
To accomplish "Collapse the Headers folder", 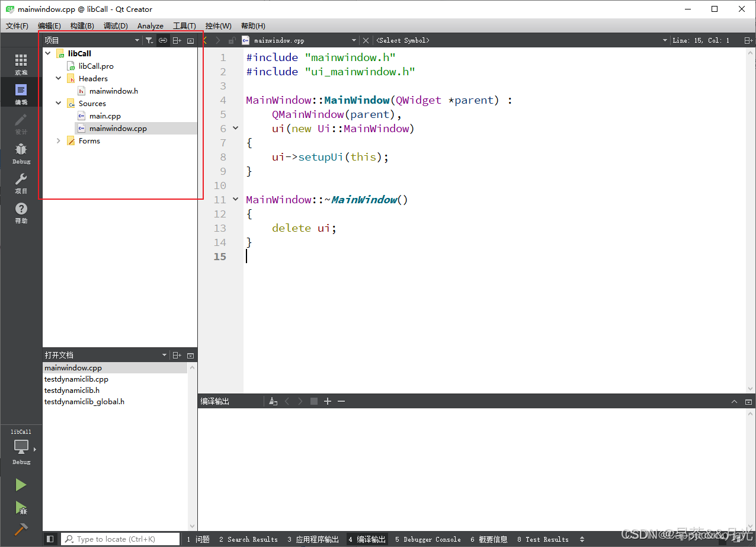I will tap(58, 78).
